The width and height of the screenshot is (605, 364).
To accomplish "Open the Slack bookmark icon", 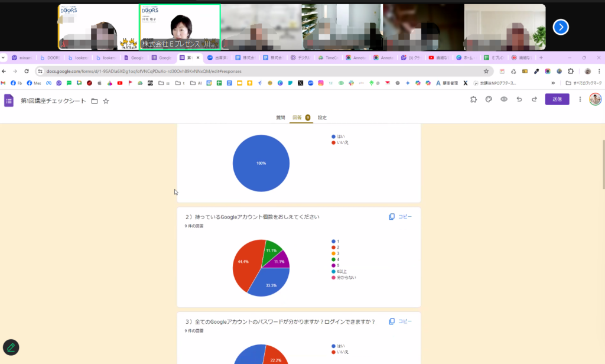I will (351, 83).
